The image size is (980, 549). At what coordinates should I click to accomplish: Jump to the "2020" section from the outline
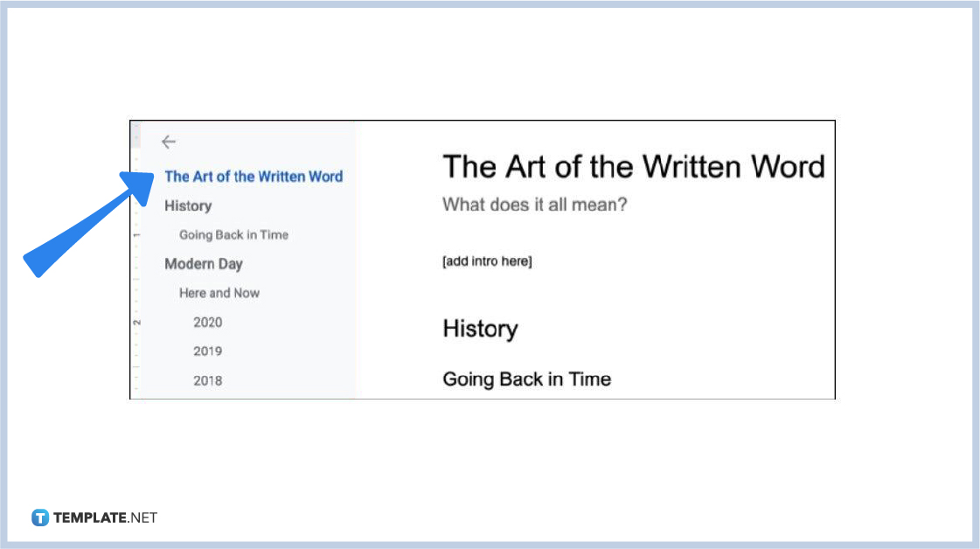(207, 322)
